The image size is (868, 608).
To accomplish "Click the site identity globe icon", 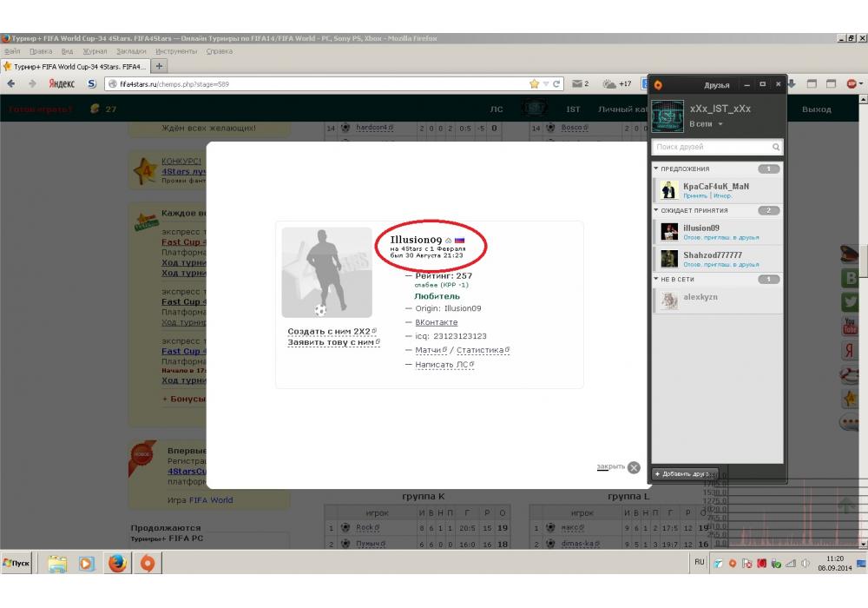I will click(112, 84).
